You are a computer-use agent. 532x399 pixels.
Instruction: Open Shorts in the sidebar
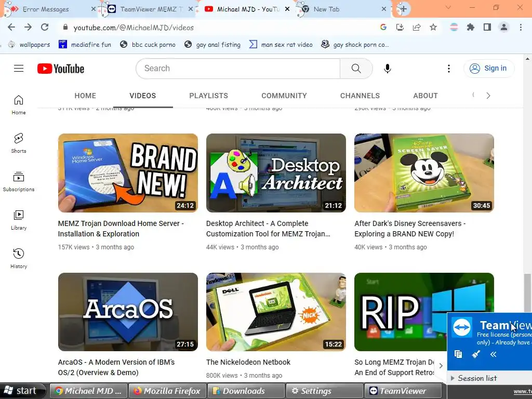pyautogui.click(x=19, y=143)
